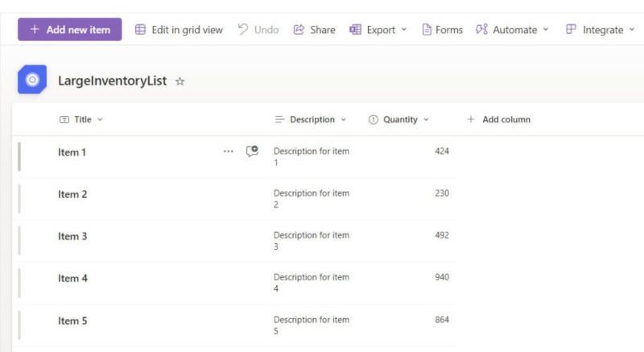Image resolution: width=644 pixels, height=352 pixels.
Task: Select the Item 2 row selector bar
Action: point(19,199)
